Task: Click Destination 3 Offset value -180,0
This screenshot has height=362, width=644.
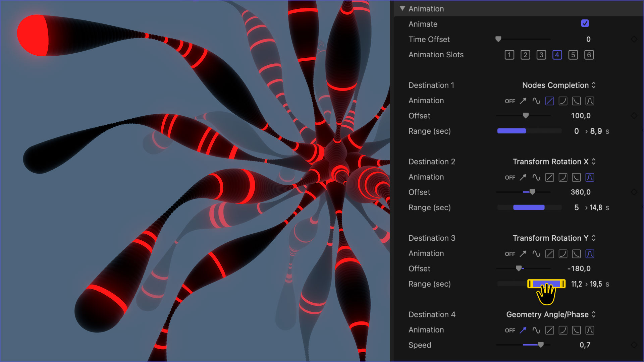Action: pos(579,268)
